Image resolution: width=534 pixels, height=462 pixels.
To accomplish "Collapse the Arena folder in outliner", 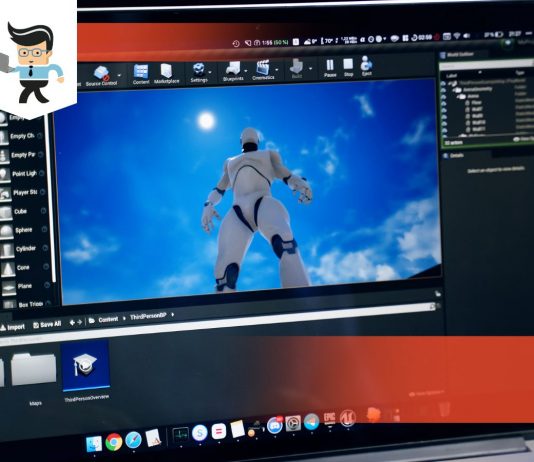I will click(458, 97).
